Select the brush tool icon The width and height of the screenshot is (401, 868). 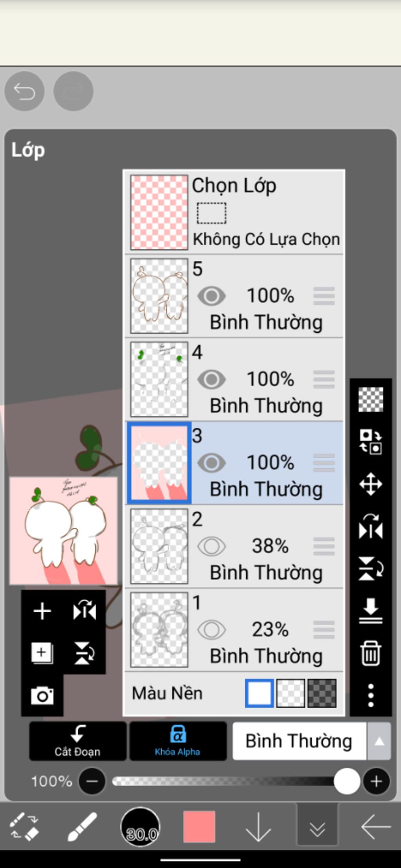pyautogui.click(x=82, y=826)
